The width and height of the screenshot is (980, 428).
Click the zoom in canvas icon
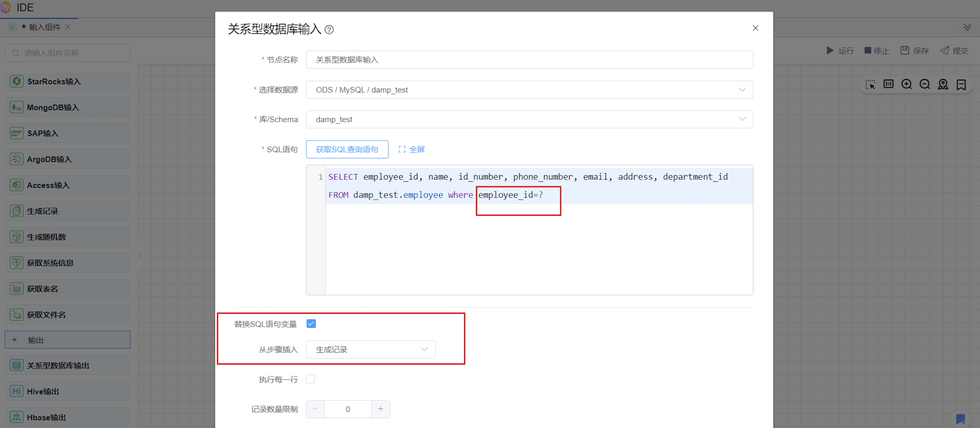(x=906, y=84)
